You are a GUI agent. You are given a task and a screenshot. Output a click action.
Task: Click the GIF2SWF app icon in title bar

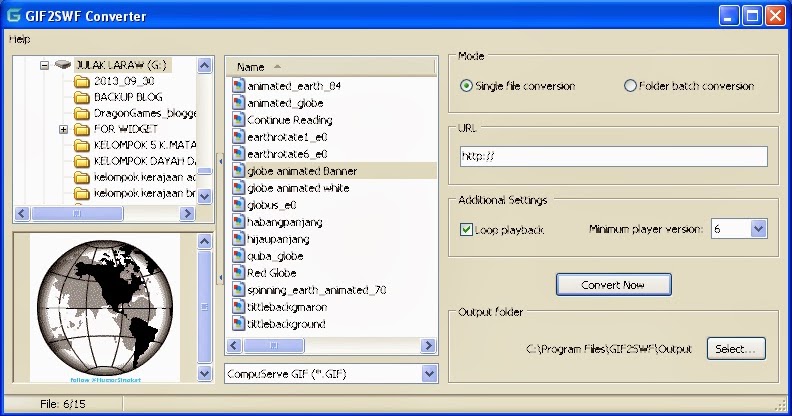click(x=14, y=15)
